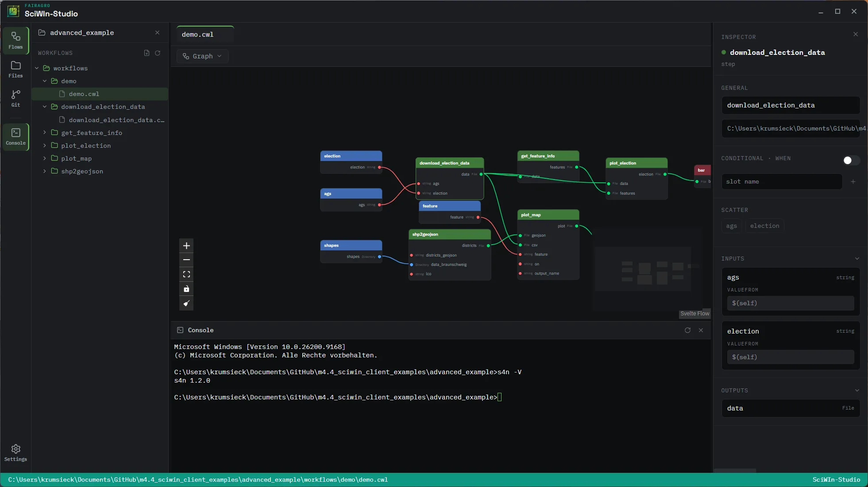Click the workspace path in status bar
This screenshot has width=868, height=487.
(198, 480)
